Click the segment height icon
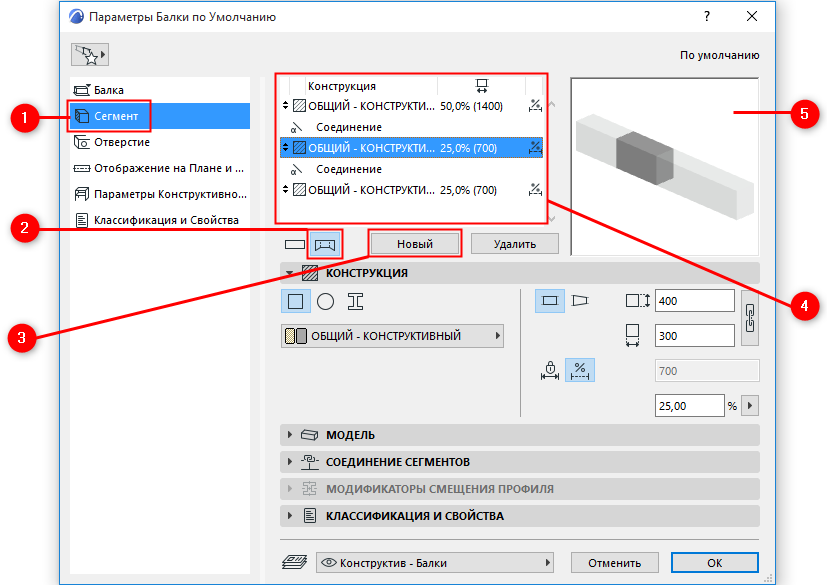 point(638,301)
